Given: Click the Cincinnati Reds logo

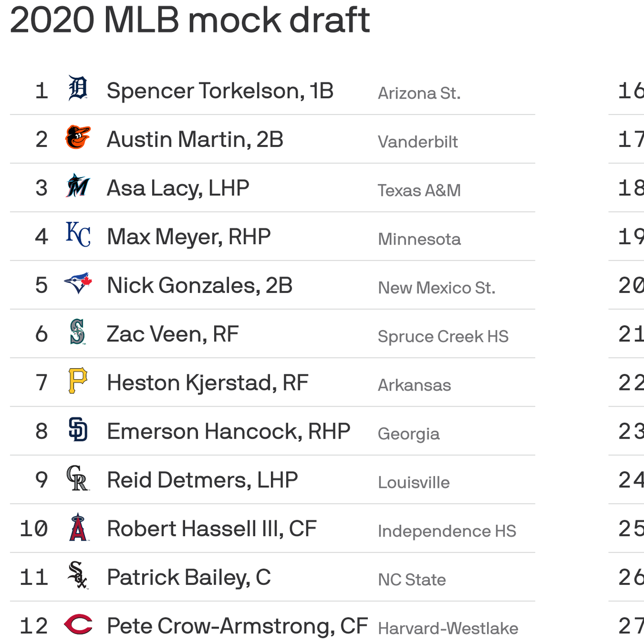Looking at the screenshot, I should pos(78,624).
